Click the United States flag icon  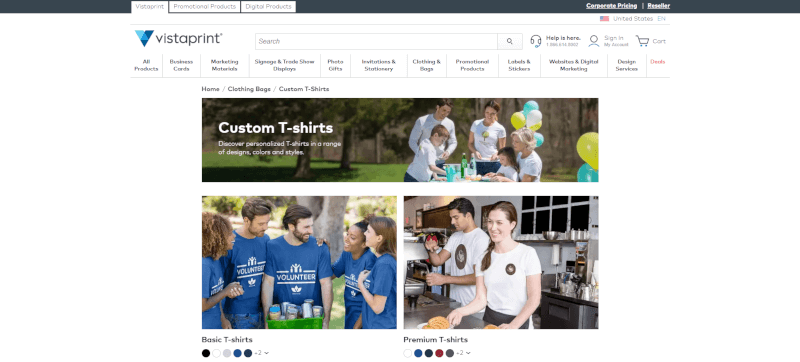[604, 19]
